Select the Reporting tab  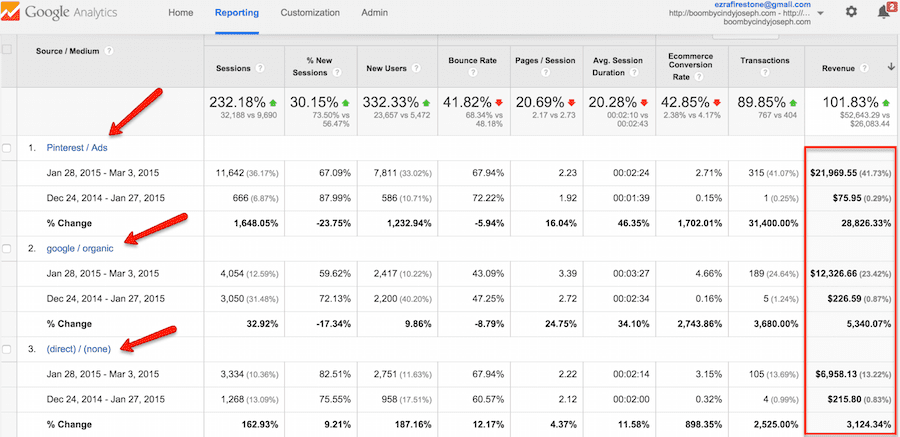coord(236,13)
